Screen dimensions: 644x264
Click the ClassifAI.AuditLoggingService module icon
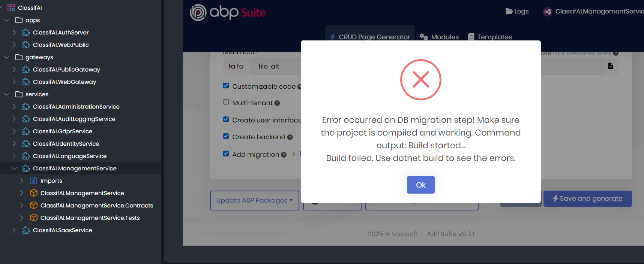tap(26, 119)
